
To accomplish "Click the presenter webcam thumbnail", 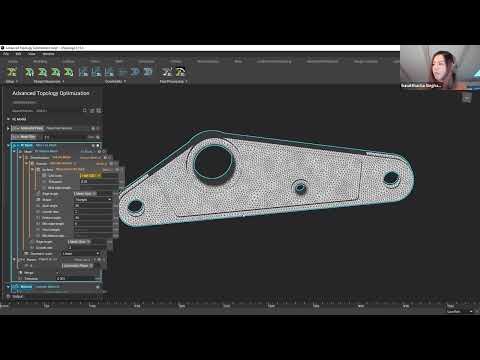I will [440, 68].
